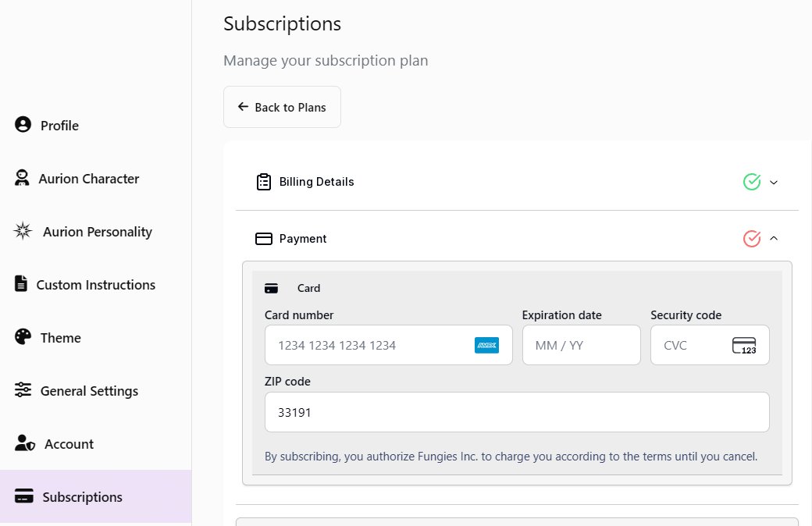Click the Payment section card icon

(263, 238)
